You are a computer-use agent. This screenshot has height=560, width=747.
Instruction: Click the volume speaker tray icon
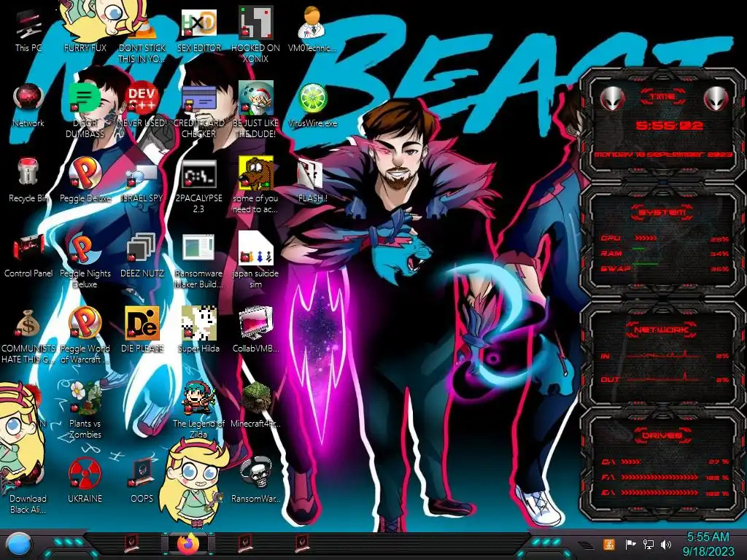[x=666, y=544]
